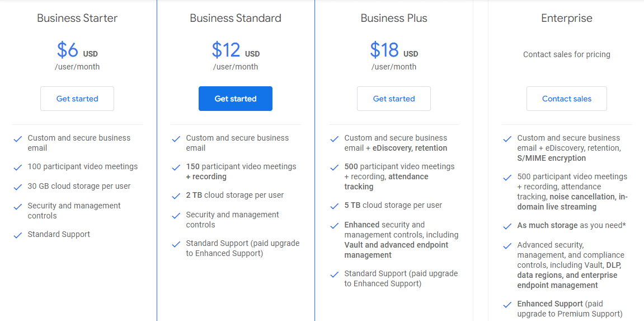This screenshot has width=644, height=321.
Task: Click checkmark beside 100 participant video meetings
Action: click(x=18, y=167)
